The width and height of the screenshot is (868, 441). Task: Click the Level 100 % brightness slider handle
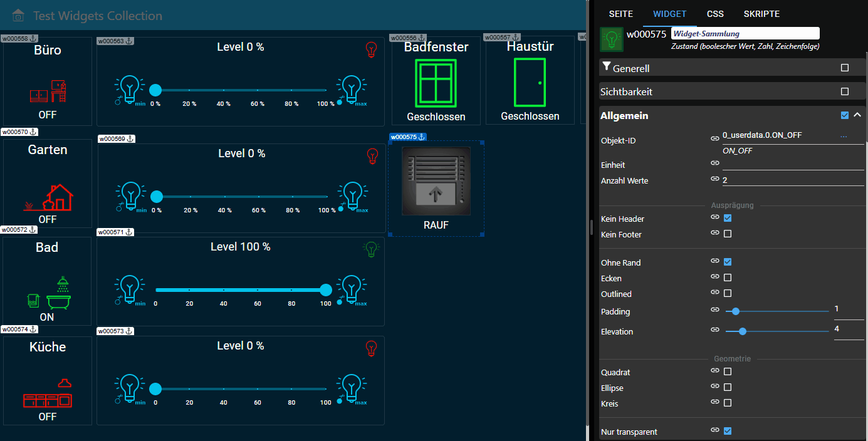pos(326,289)
